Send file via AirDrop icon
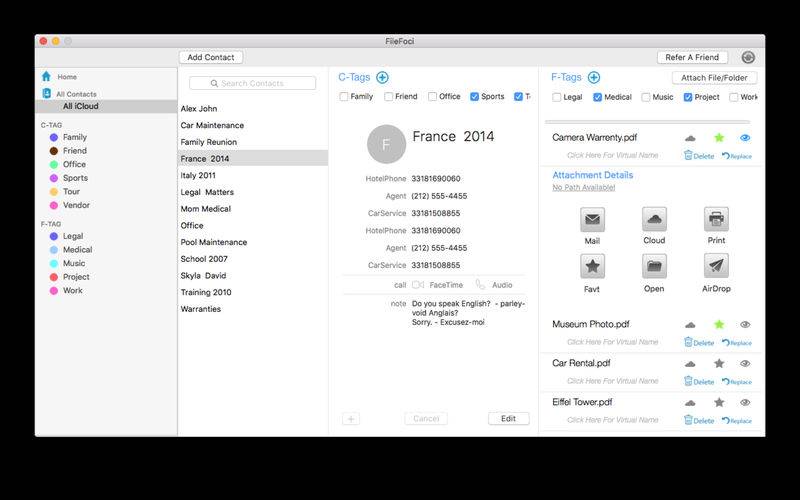Viewport: 800px width, 500px height. [x=715, y=266]
